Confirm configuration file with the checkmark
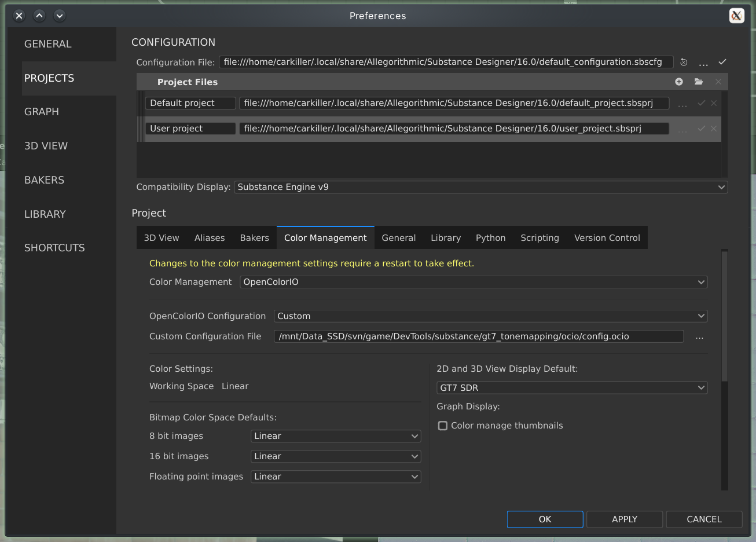The width and height of the screenshot is (756, 542). 722,62
